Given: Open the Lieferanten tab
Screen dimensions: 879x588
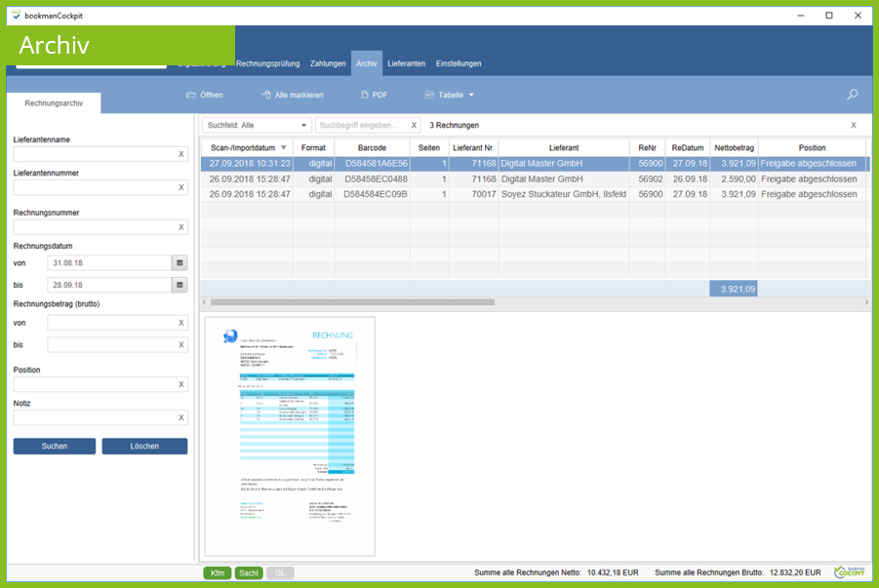Looking at the screenshot, I should point(406,63).
